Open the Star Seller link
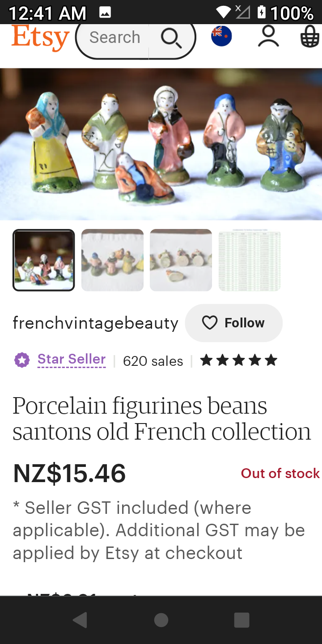 (72, 360)
